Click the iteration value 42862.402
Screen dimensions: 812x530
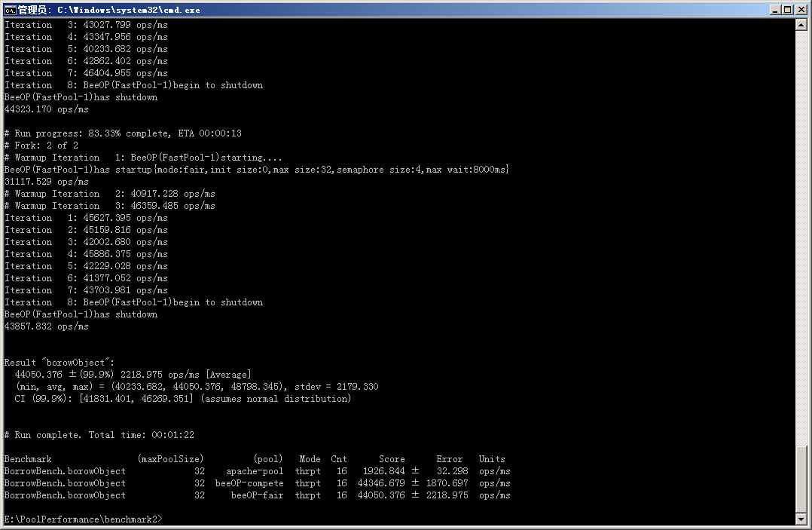click(107, 60)
